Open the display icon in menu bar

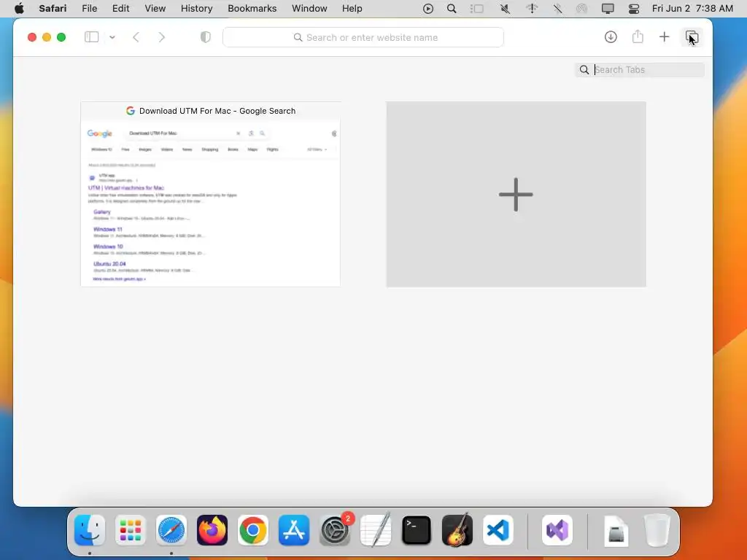click(608, 9)
